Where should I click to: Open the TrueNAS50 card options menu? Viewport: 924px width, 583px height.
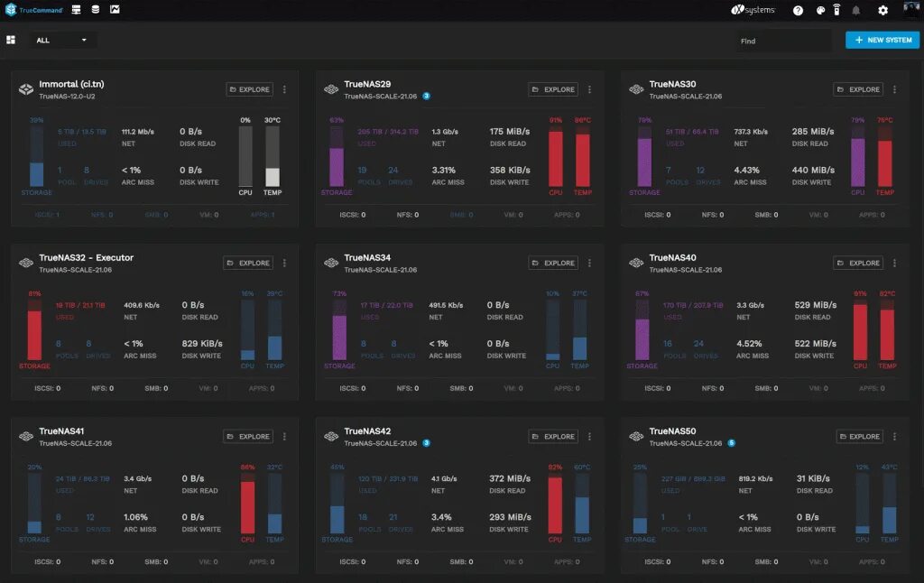pyautogui.click(x=894, y=436)
